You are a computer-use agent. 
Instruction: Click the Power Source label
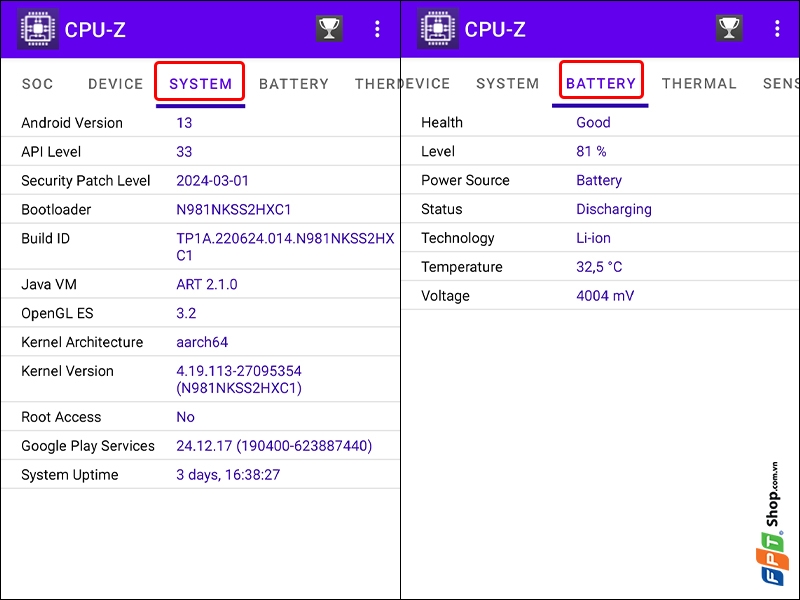click(x=465, y=180)
